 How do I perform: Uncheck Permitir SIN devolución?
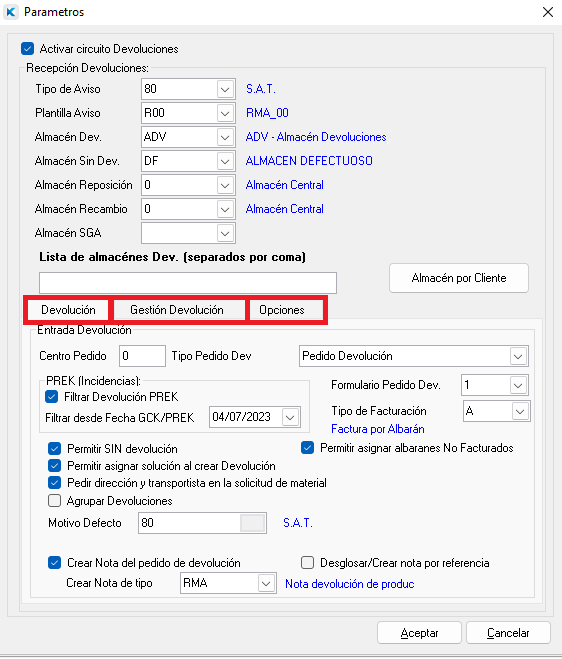click(54, 449)
